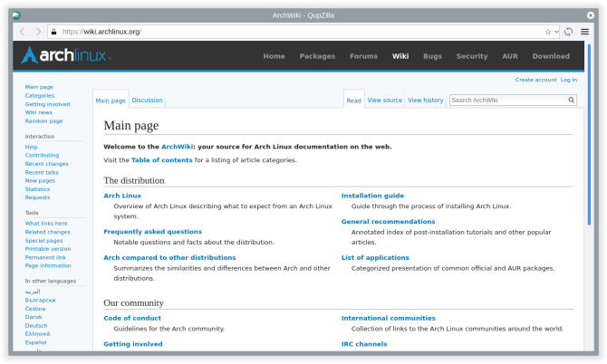
Task: Open General recommendations link
Action: coord(388,222)
